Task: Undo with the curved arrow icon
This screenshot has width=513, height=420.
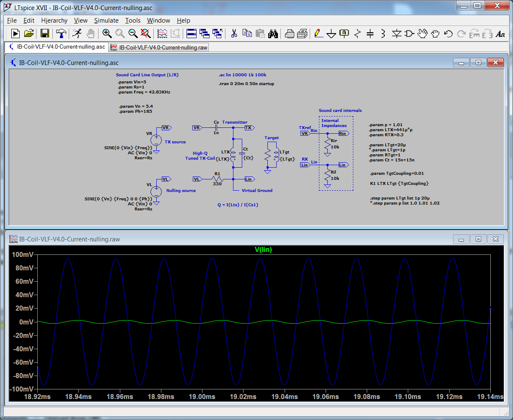Action: (448, 34)
